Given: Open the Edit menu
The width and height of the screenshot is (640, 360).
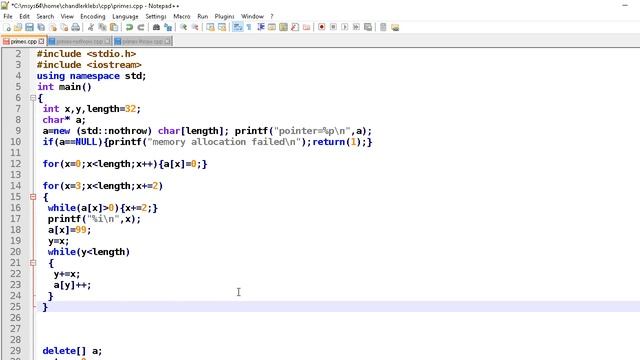Looking at the screenshot, I should (24, 16).
